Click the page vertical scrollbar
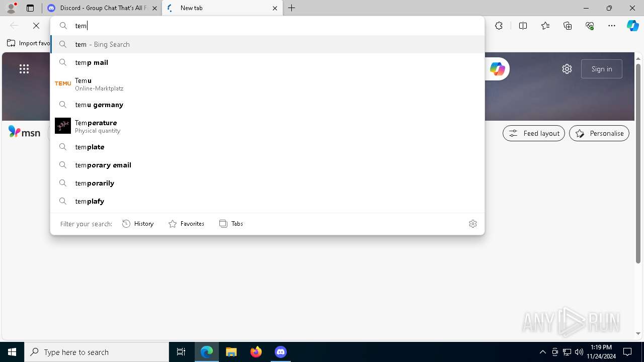The width and height of the screenshot is (644, 362). (x=638, y=163)
